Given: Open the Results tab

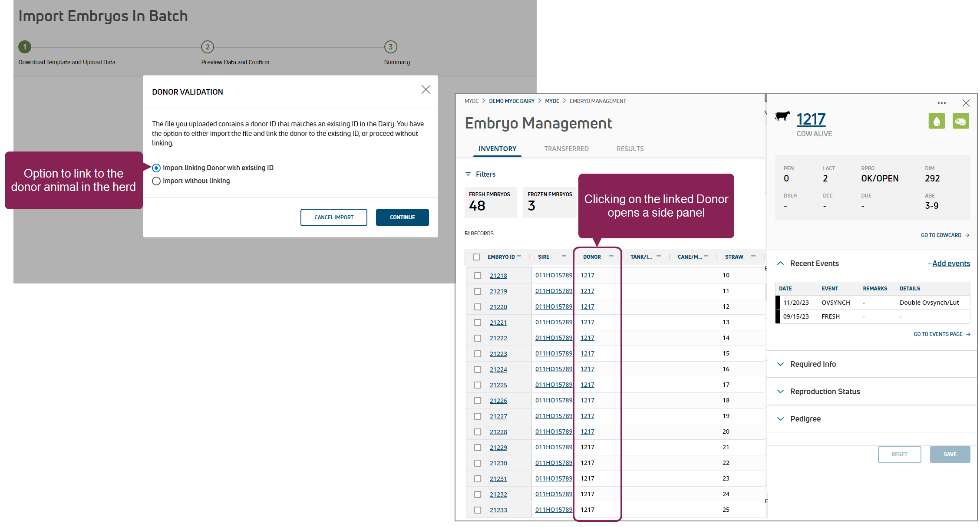Looking at the screenshot, I should click(x=630, y=149).
